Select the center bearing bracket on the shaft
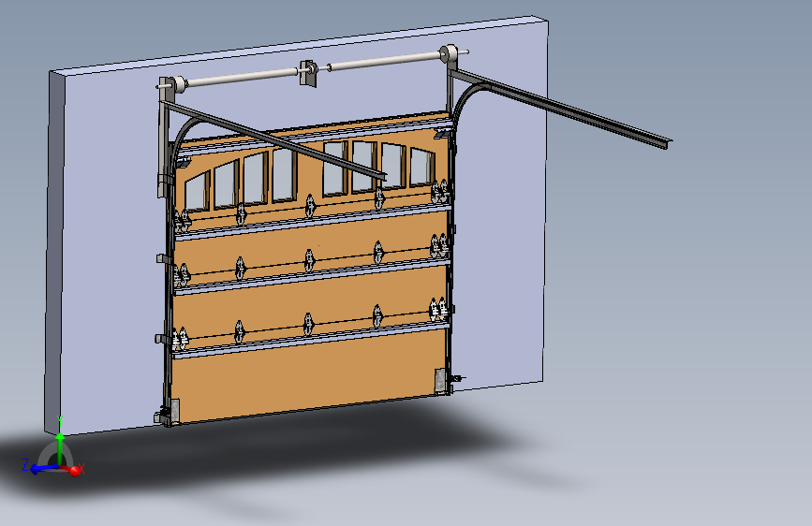The image size is (812, 526). [309, 74]
